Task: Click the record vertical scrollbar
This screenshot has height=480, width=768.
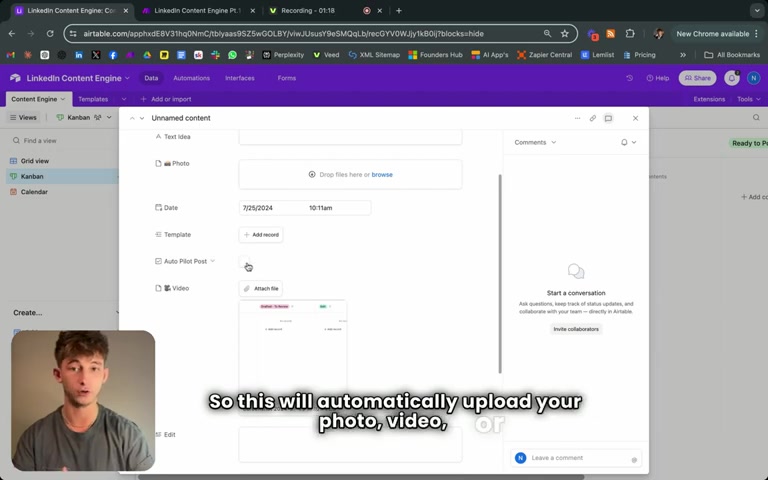Action: pos(500,273)
